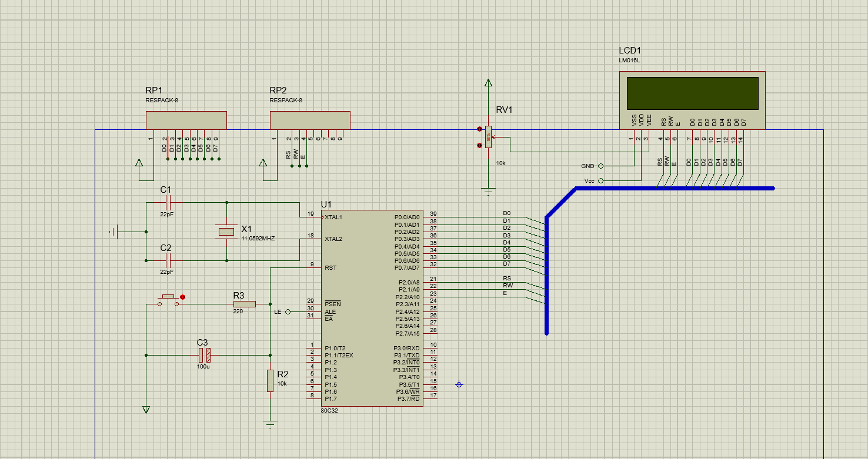Click the E wire label beside pin 23
The width and height of the screenshot is (868, 459).
point(505,293)
